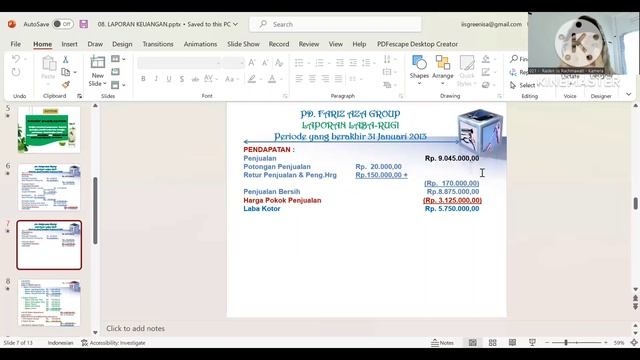Toggle AutoSave switch
The height and width of the screenshot is (360, 640).
click(62, 24)
